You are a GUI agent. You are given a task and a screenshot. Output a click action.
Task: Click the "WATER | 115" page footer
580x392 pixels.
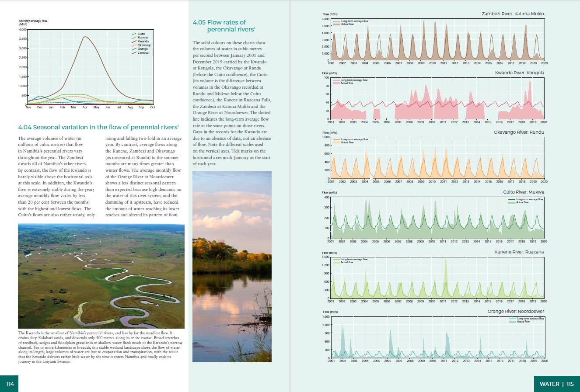(x=556, y=384)
